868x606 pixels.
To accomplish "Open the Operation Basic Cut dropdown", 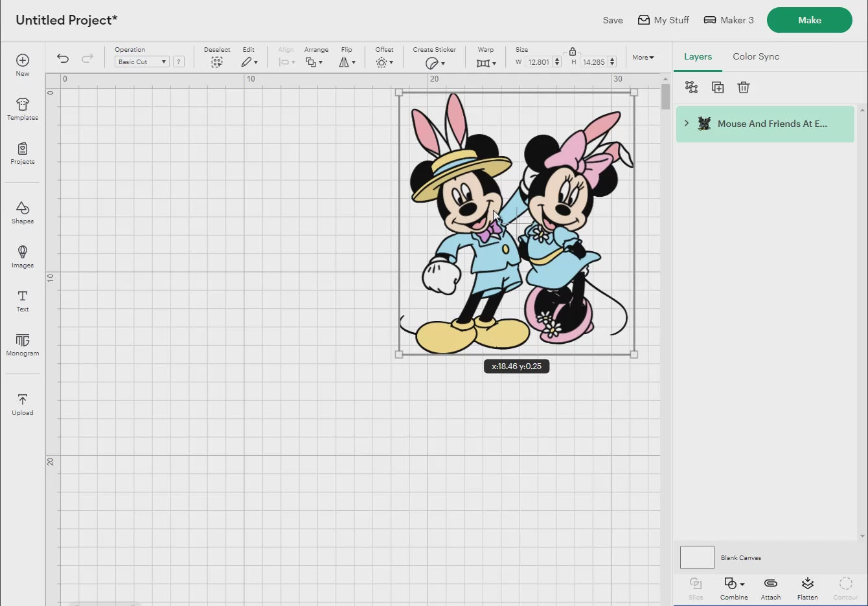I will pos(142,62).
